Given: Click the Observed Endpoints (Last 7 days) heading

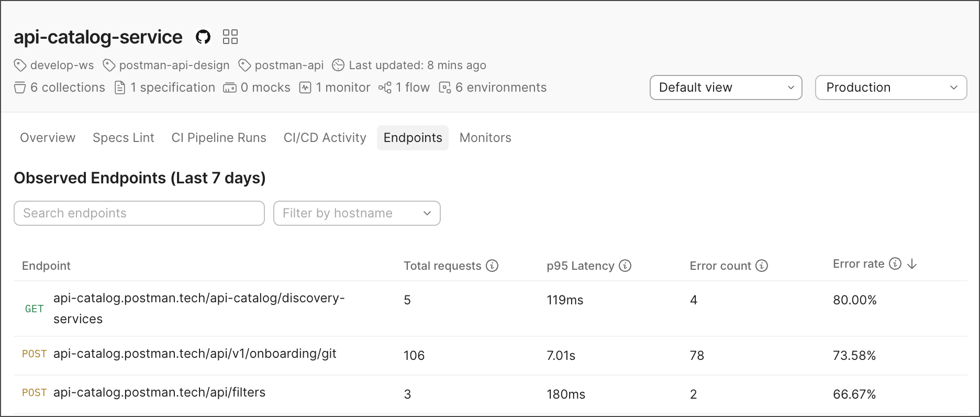Looking at the screenshot, I should [x=140, y=178].
